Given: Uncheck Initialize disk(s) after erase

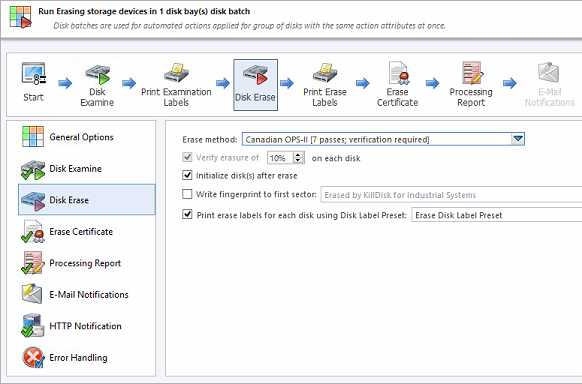Looking at the screenshot, I should tap(187, 175).
